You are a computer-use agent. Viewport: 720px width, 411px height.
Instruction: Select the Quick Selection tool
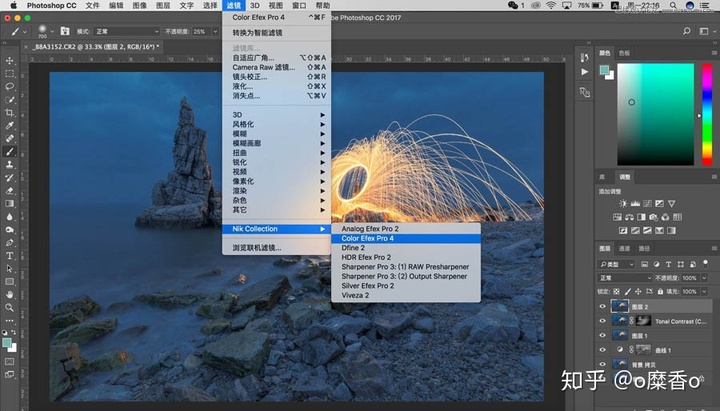[x=9, y=100]
